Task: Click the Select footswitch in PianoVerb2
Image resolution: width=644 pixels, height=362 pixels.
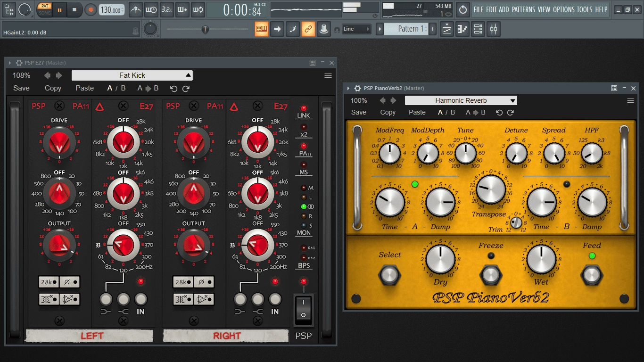Action: pos(389,274)
